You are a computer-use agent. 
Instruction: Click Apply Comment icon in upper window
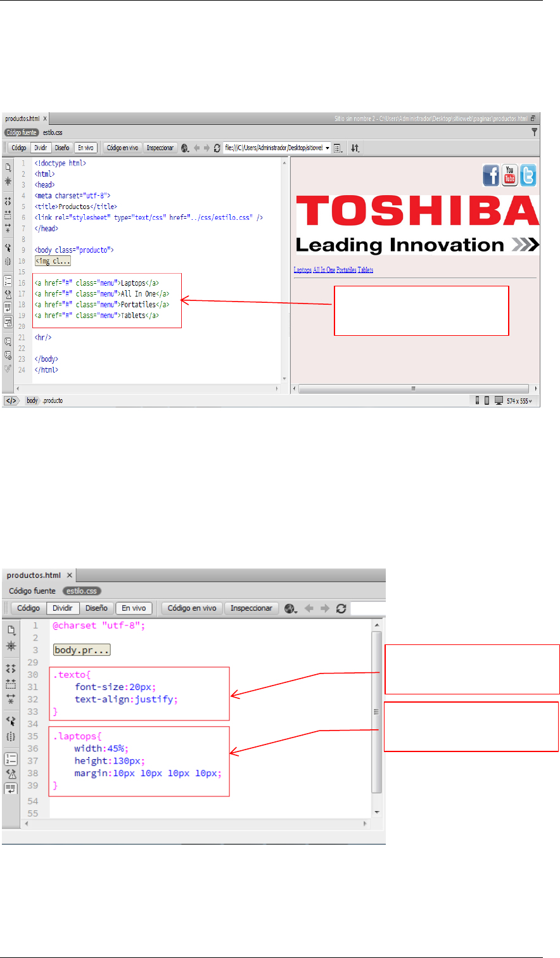(8, 342)
